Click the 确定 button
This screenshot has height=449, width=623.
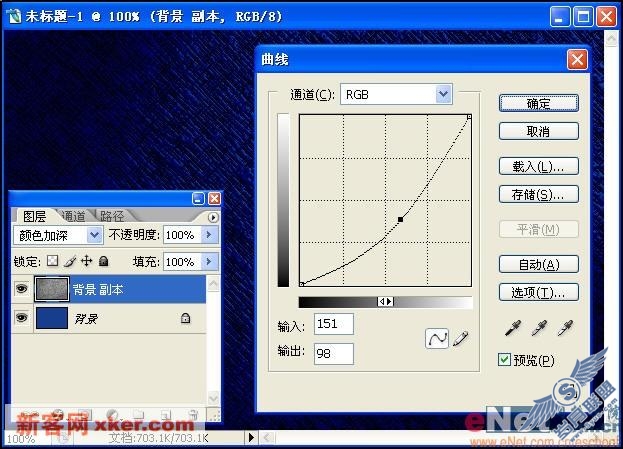[x=538, y=103]
